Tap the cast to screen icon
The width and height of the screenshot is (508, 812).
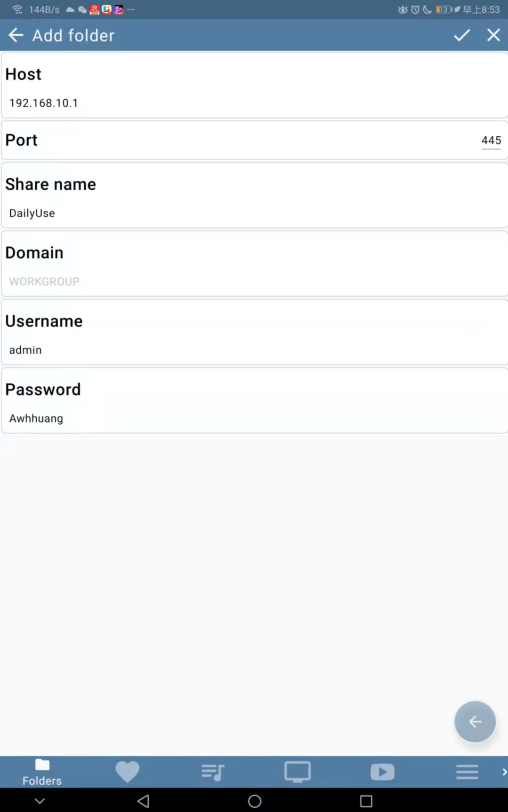pyautogui.click(x=297, y=772)
